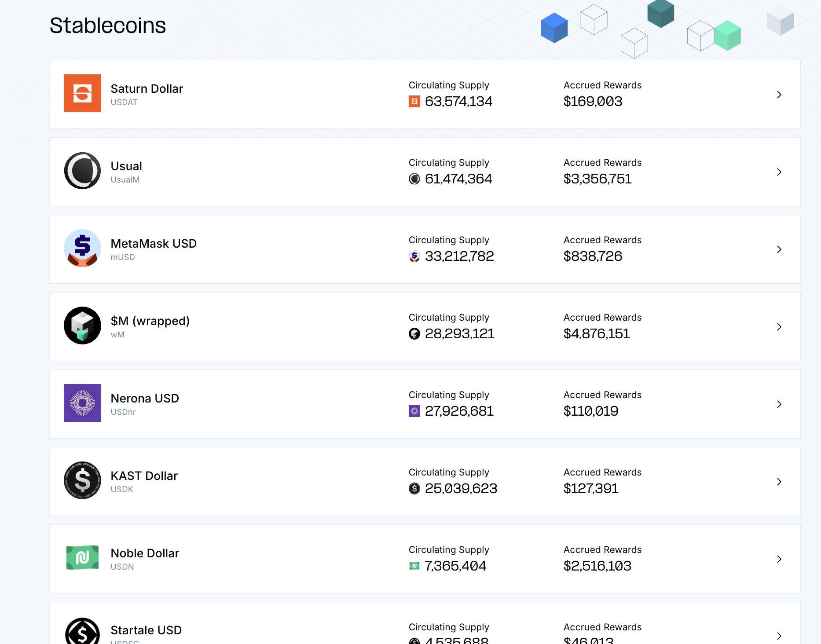Screen dimensions: 821x644
Task: Select the $M (wrapped) name
Action: point(150,321)
